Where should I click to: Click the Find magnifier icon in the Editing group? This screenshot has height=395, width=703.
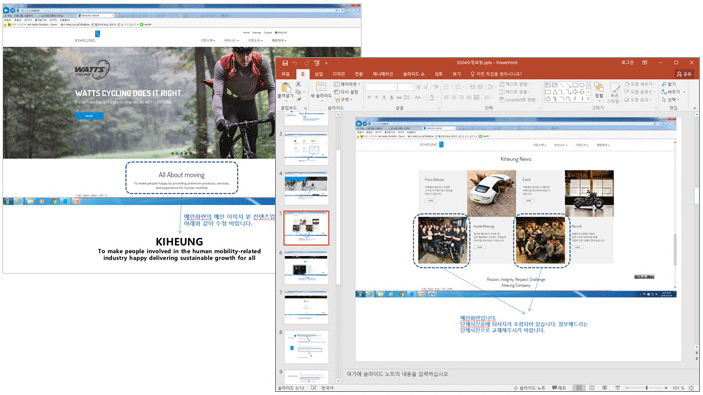tap(664, 84)
